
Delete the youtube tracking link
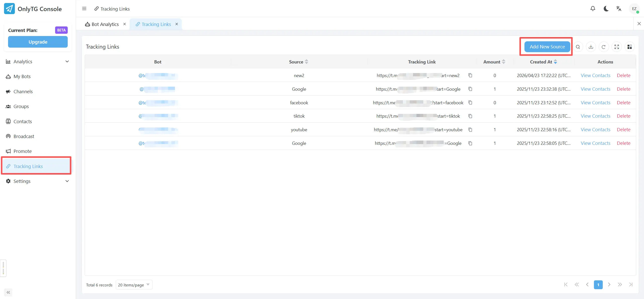624,130
